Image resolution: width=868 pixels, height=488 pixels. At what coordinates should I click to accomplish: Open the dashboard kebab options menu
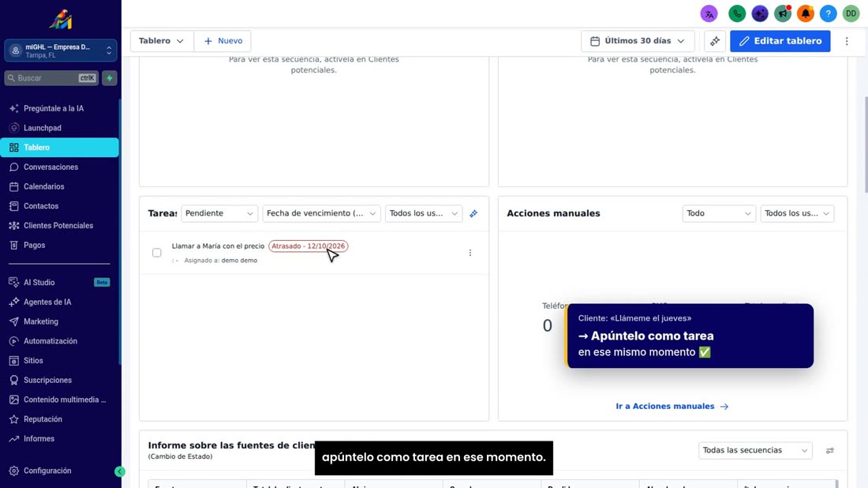coord(847,41)
